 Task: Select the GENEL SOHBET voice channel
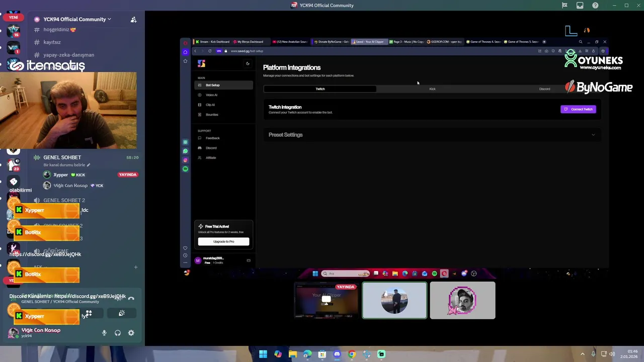(62, 157)
